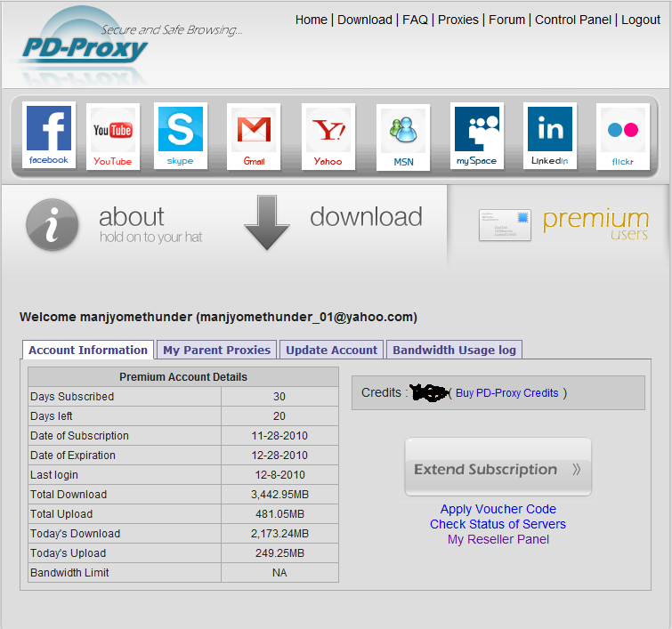Screen dimensions: 672x629
Task: Click the '3,442.95MB' total download value
Action: [x=279, y=495]
